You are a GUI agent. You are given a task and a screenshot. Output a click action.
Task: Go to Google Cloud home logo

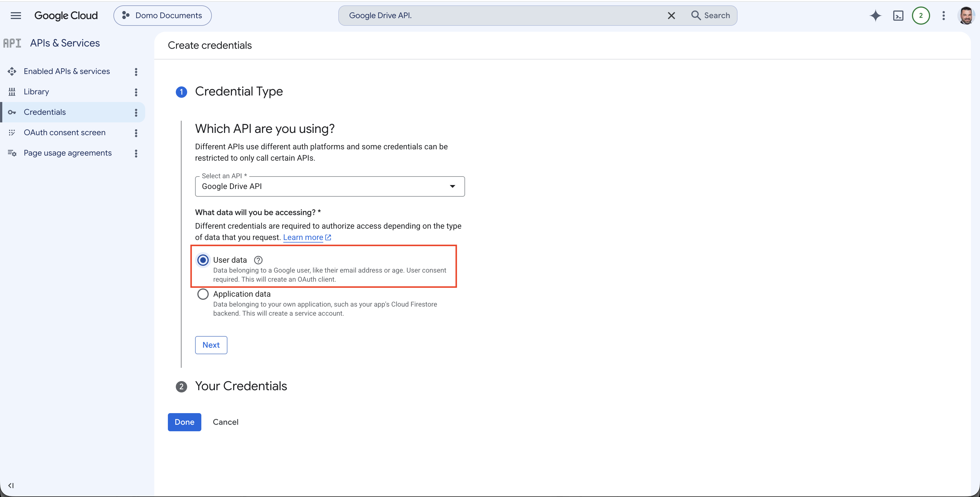[x=66, y=16]
